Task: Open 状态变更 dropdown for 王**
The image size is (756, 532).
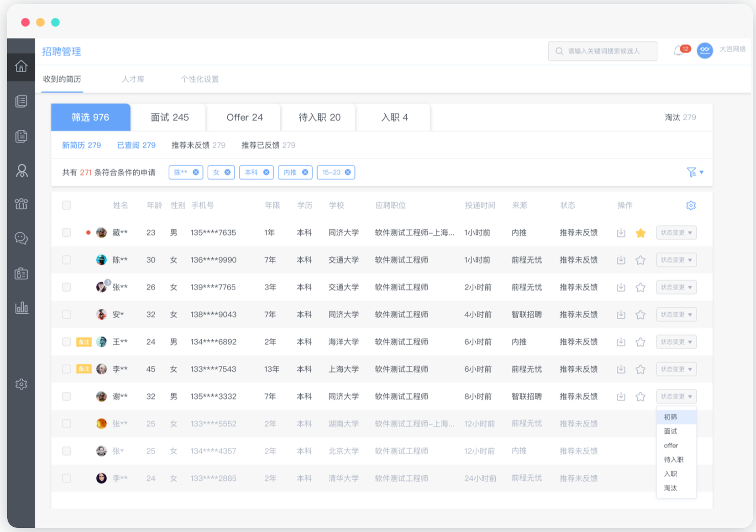Action: (x=676, y=342)
